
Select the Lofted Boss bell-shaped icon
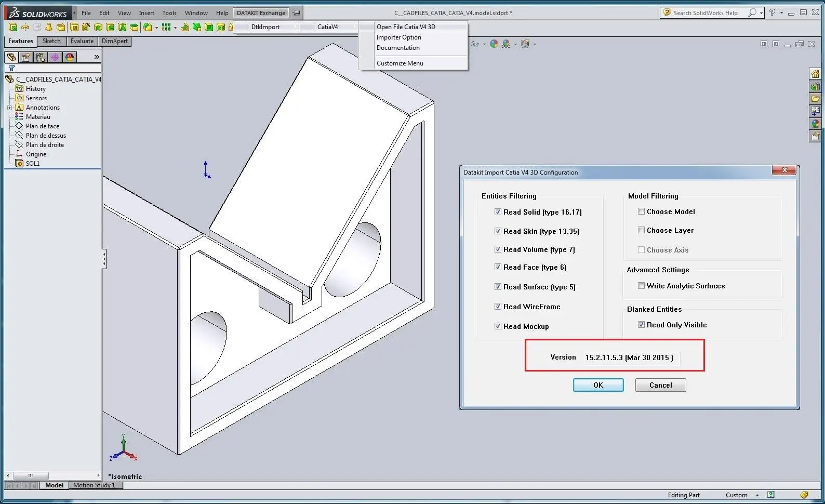[x=49, y=27]
